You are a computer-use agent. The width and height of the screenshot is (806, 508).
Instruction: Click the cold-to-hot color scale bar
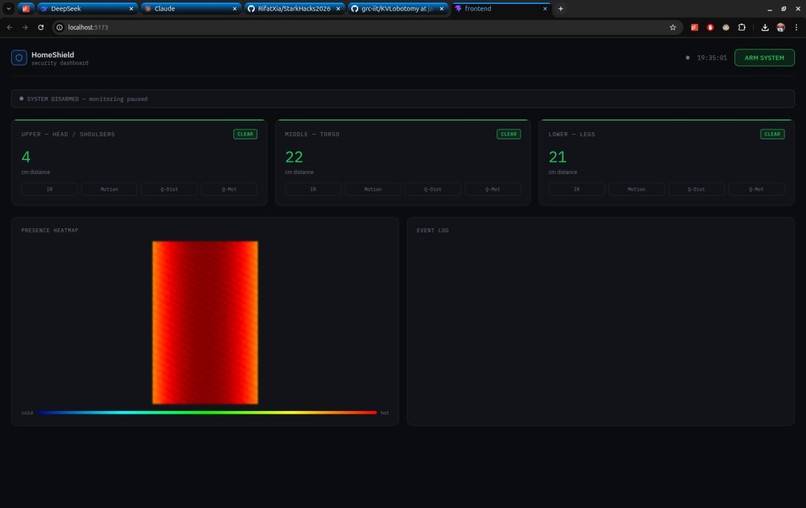coord(207,412)
